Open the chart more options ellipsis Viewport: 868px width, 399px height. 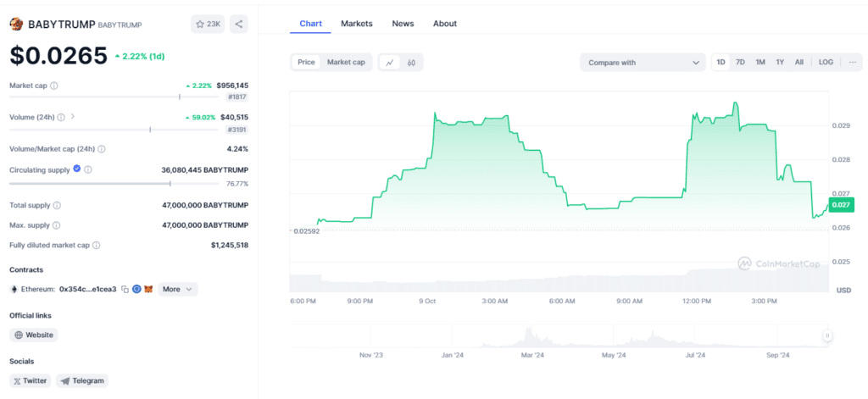(x=853, y=62)
